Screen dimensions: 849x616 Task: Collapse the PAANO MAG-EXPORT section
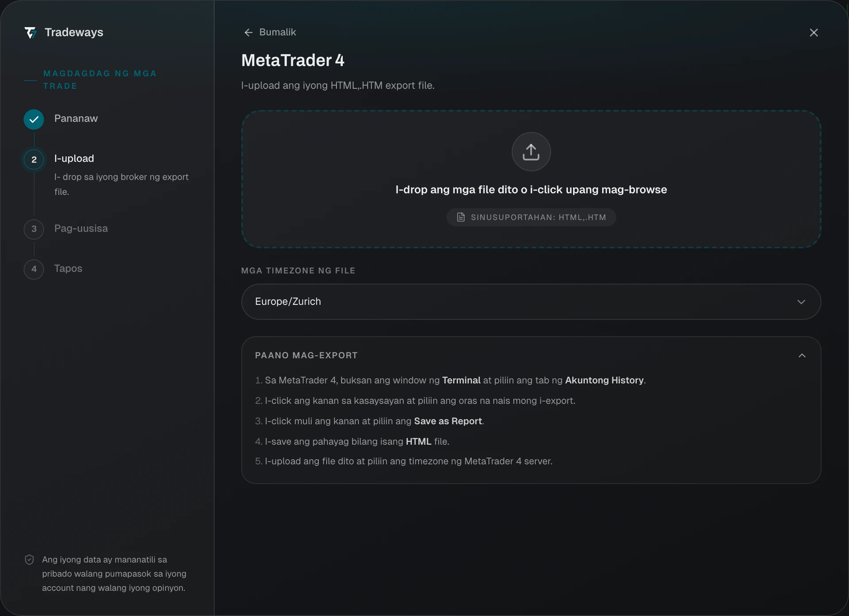tap(802, 356)
